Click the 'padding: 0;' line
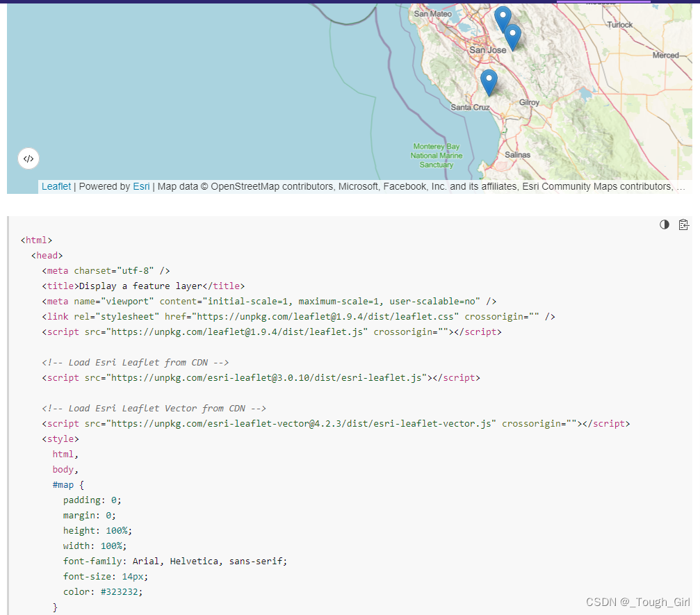 point(92,500)
